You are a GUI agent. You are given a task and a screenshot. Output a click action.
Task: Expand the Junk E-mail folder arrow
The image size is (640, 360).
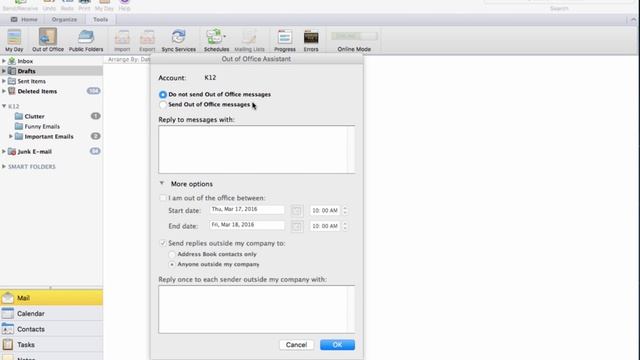coord(4,151)
